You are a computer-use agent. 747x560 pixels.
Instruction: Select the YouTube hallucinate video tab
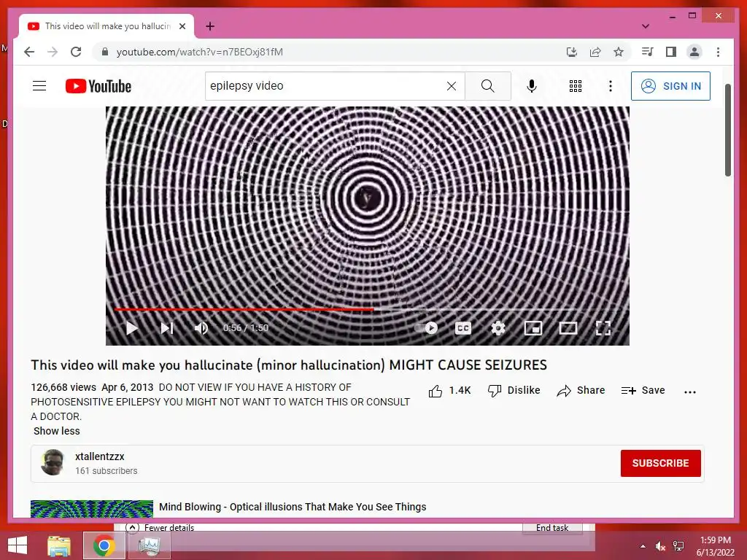[107, 26]
